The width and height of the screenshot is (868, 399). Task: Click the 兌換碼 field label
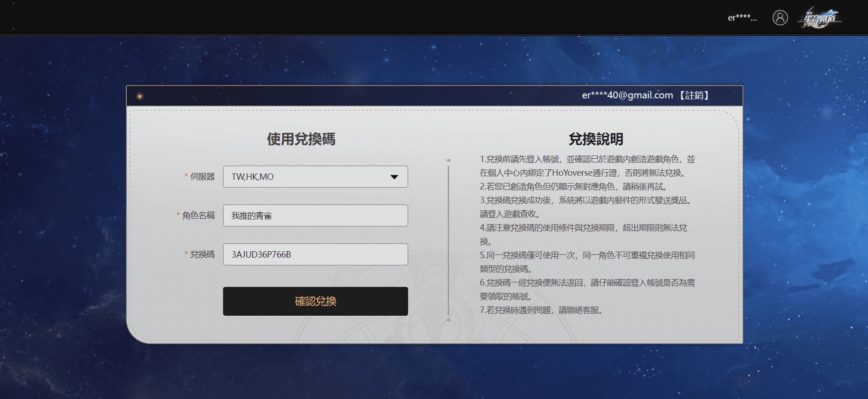click(202, 254)
